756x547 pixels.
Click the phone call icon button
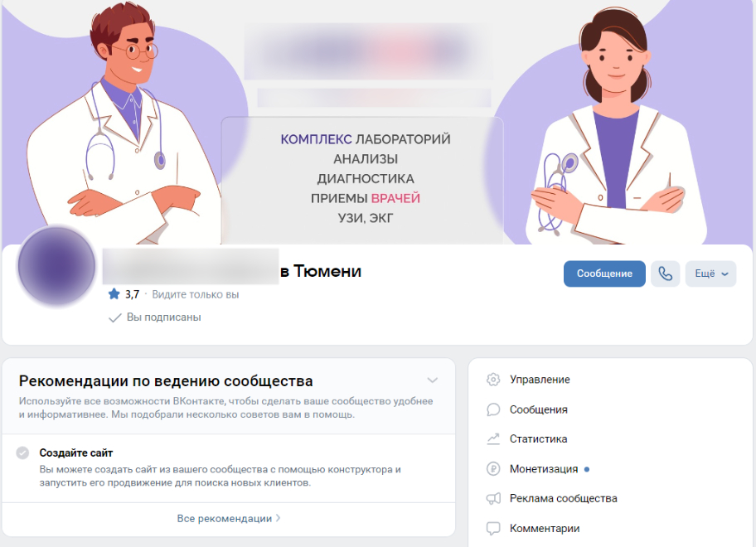665,273
